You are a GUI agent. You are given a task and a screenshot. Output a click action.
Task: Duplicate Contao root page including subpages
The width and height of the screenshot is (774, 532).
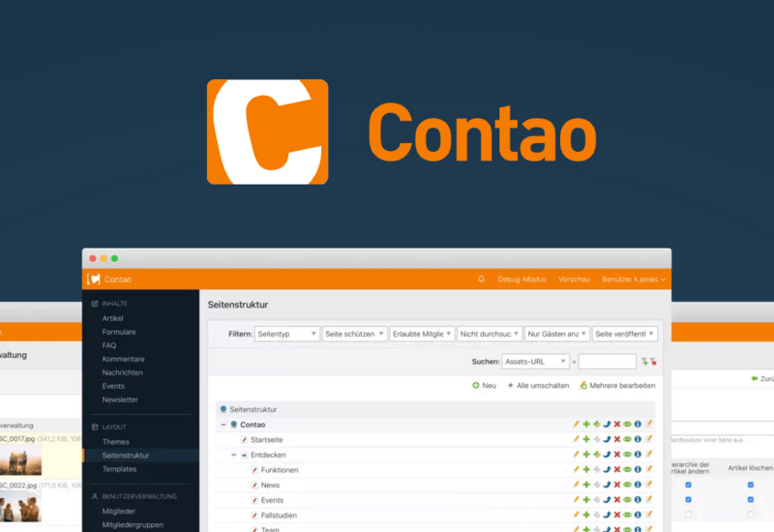[x=597, y=425]
